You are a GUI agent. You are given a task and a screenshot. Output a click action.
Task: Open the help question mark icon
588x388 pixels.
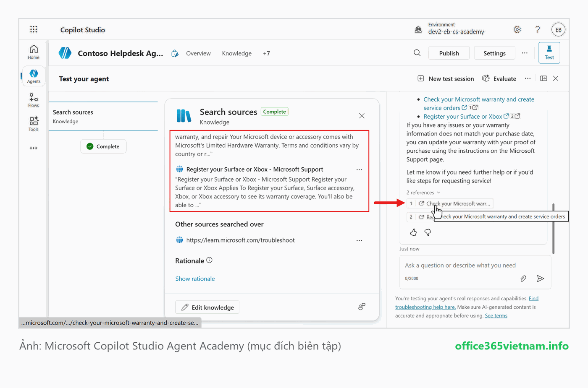tap(538, 29)
